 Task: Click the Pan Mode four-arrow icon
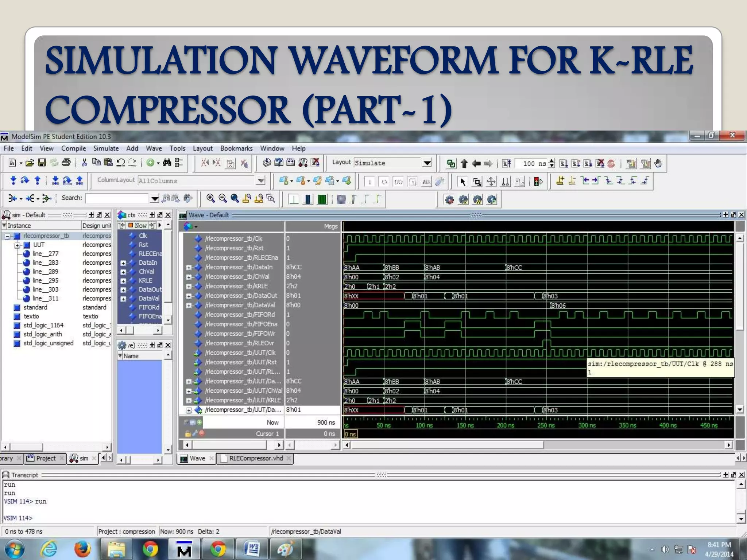491,181
